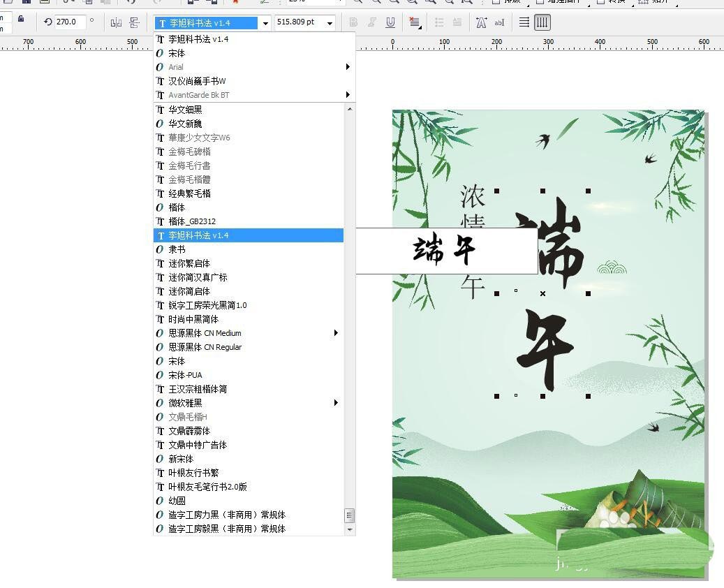This screenshot has height=588, width=724.
Task: Open the font size dropdown showing 515.809 pt
Action: (x=330, y=22)
